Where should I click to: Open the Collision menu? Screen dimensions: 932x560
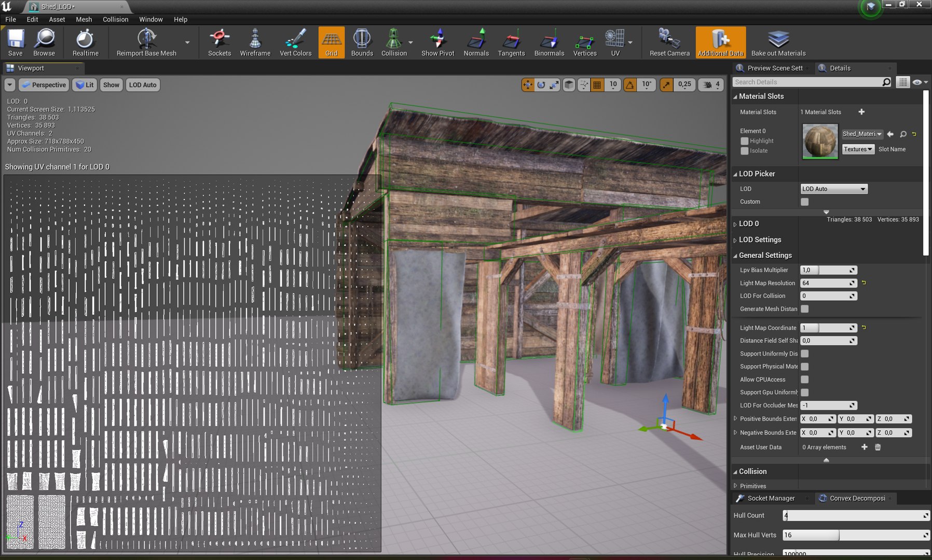tap(115, 19)
